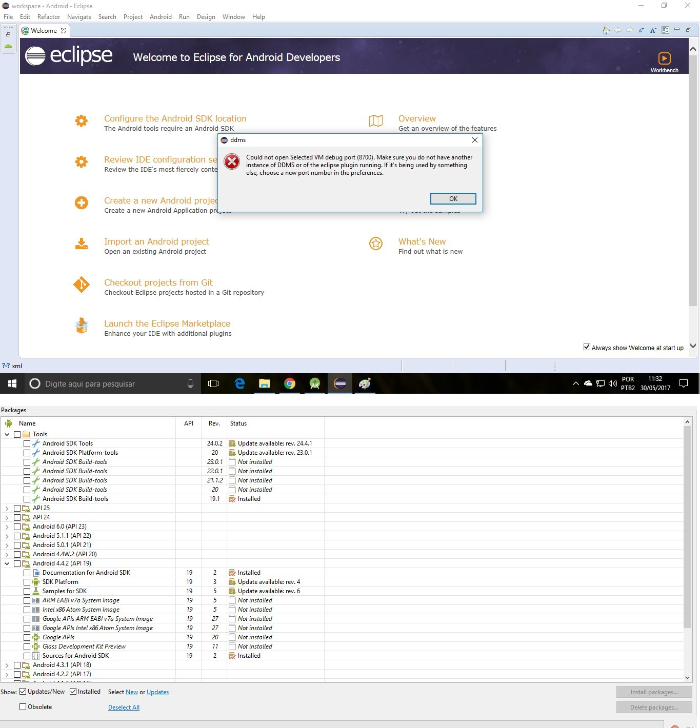Click the Deselect All link

(124, 707)
